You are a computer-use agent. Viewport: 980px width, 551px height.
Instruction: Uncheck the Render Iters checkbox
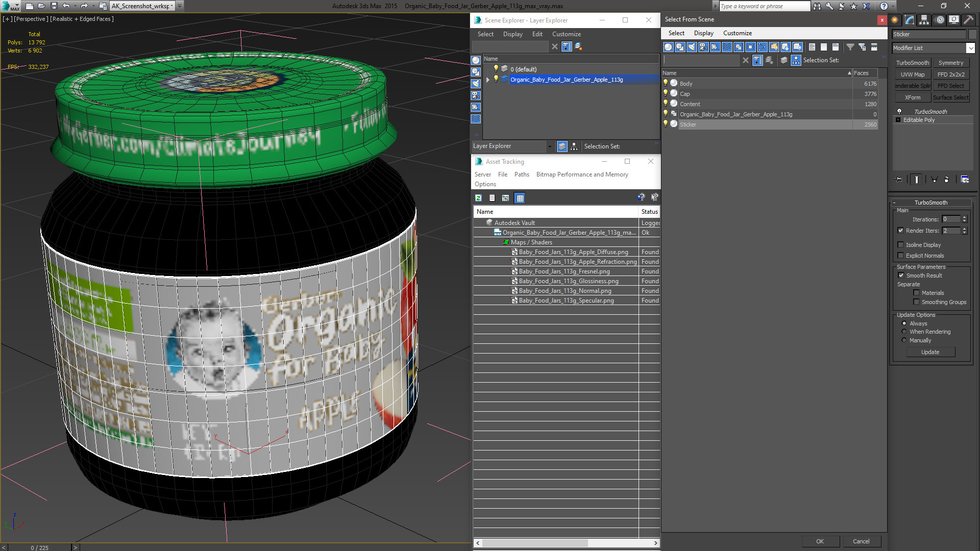coord(901,231)
